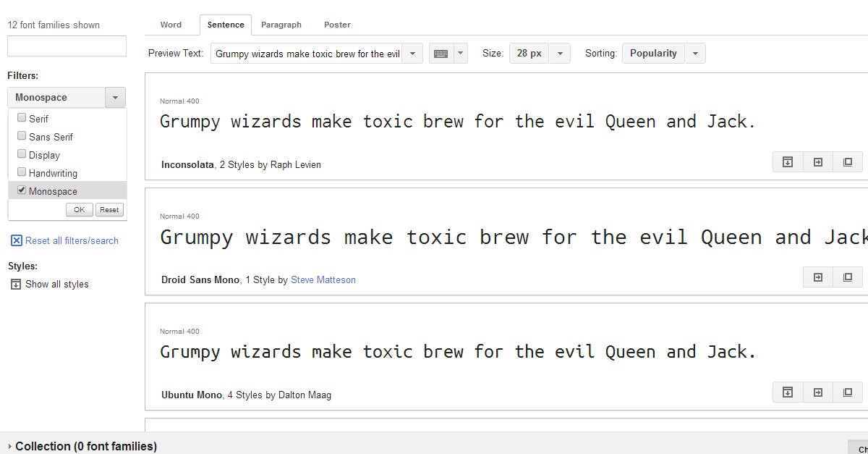The image size is (868, 454).
Task: Add Ubuntu Mono to collection icon
Action: [848, 392]
